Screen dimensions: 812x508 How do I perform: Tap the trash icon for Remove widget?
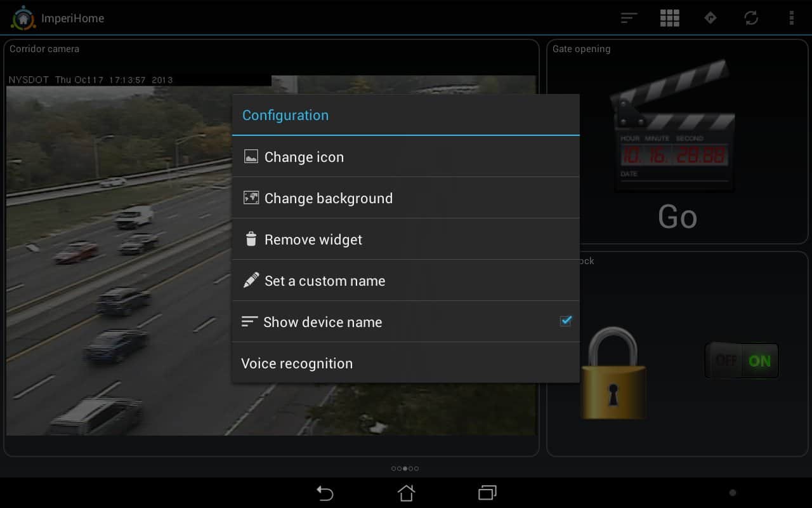[x=251, y=239]
